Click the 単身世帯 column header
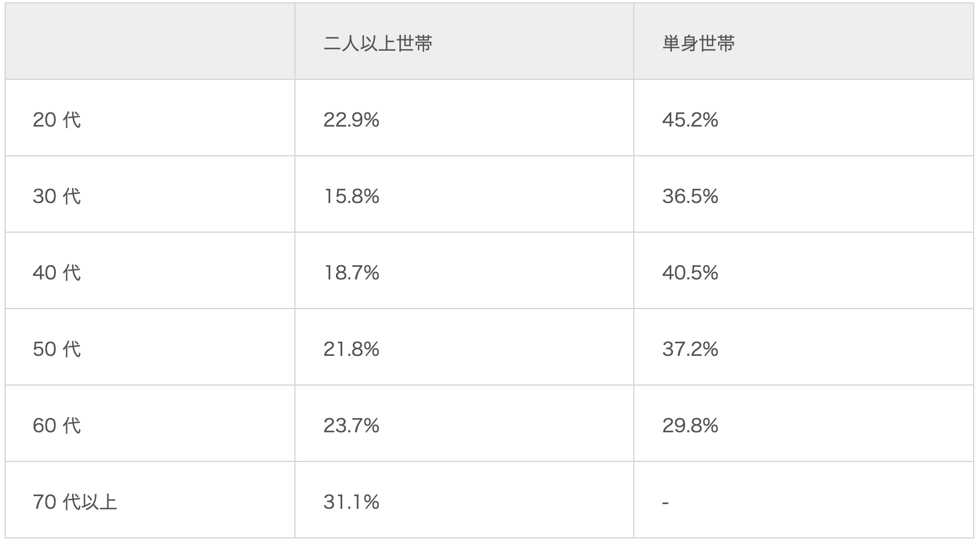The height and width of the screenshot is (543, 980). pos(698,43)
